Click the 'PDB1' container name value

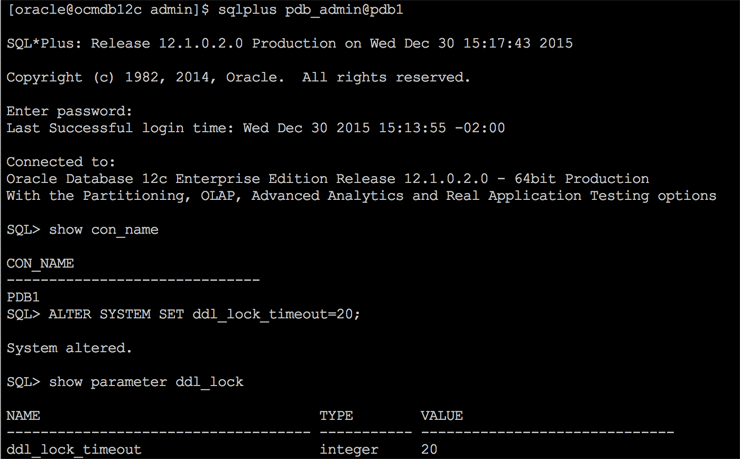(x=23, y=297)
